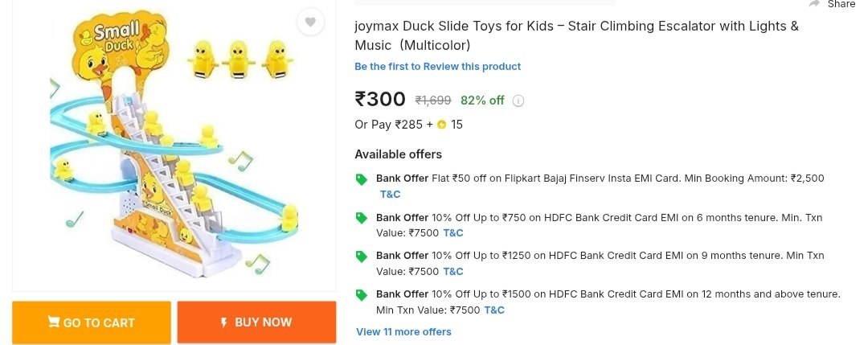
Task: Click the gold SuperCoin icon near 15
Action: coord(442,125)
